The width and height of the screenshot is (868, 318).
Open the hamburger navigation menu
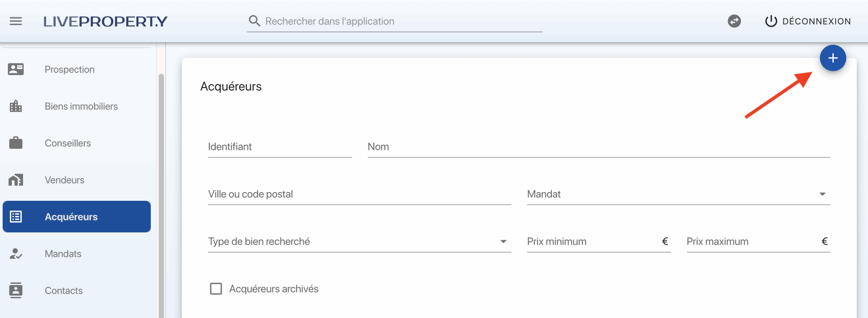[16, 21]
